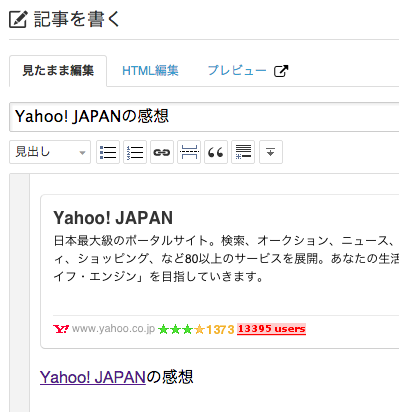Click the external-link icon beside プレビュー

(x=281, y=71)
